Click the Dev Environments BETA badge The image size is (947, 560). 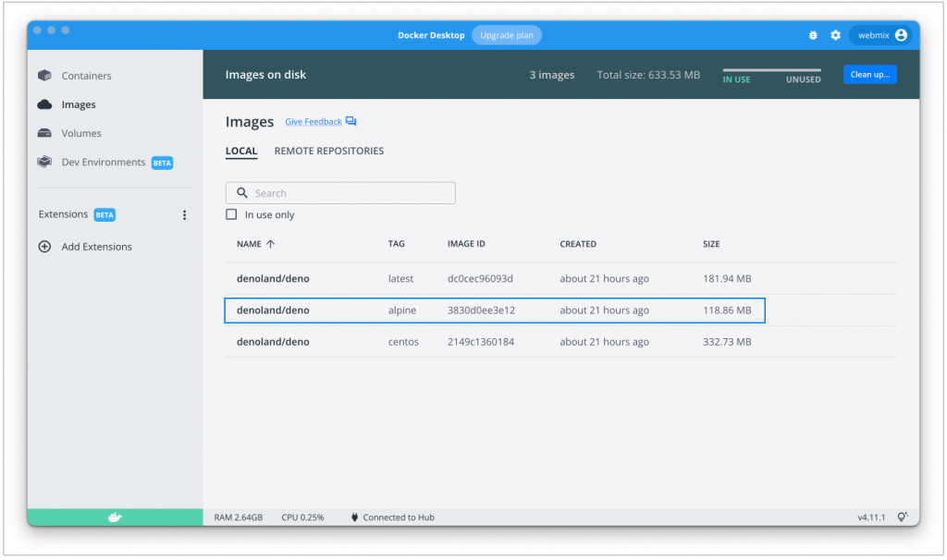click(162, 163)
